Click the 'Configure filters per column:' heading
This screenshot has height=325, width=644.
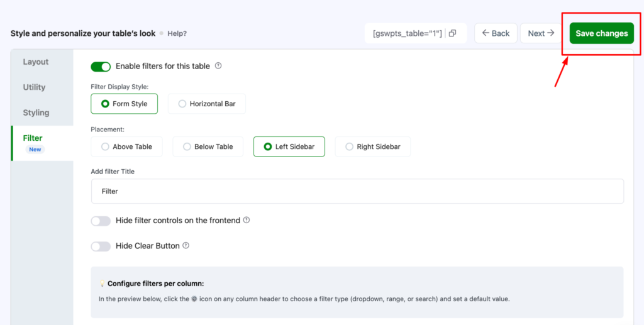point(156,284)
